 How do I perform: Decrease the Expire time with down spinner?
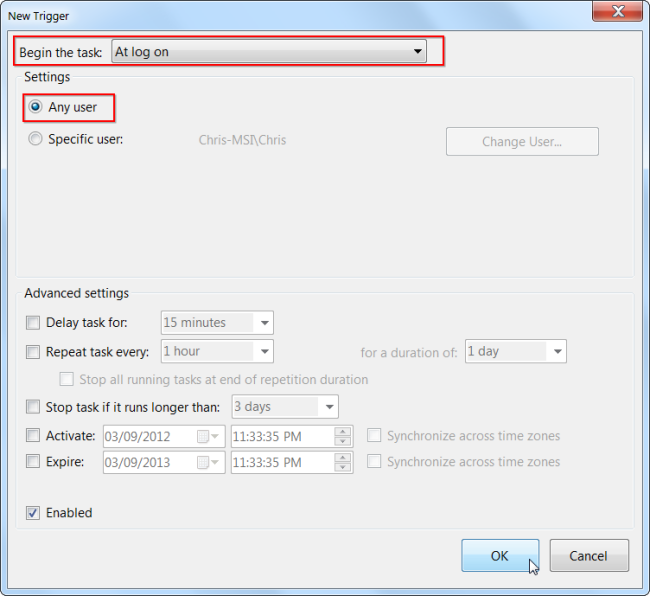click(x=342, y=467)
